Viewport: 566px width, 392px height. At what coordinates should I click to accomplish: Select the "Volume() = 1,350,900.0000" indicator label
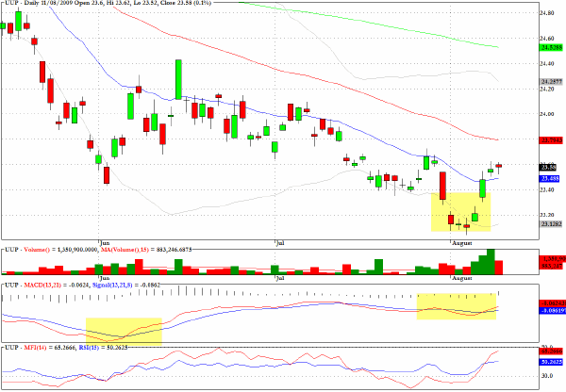(x=60, y=250)
